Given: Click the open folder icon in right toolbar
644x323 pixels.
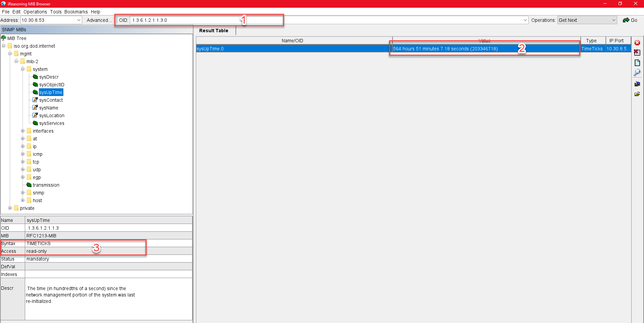Looking at the screenshot, I should [637, 94].
